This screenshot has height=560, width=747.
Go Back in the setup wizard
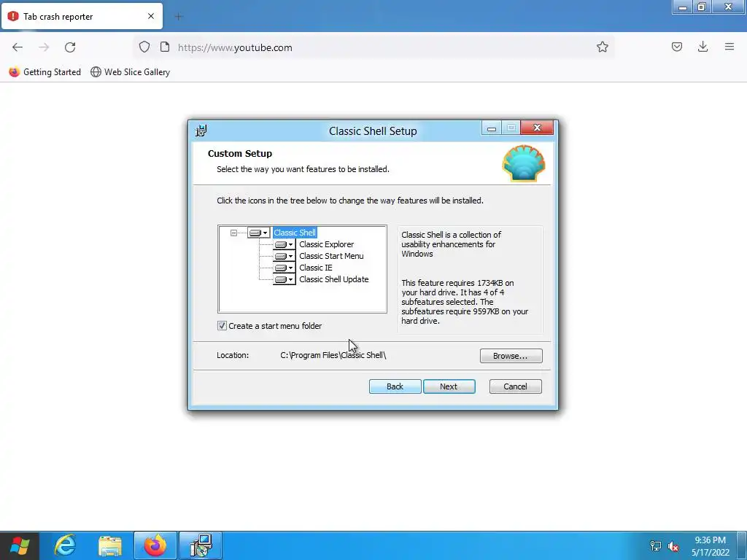click(x=395, y=386)
